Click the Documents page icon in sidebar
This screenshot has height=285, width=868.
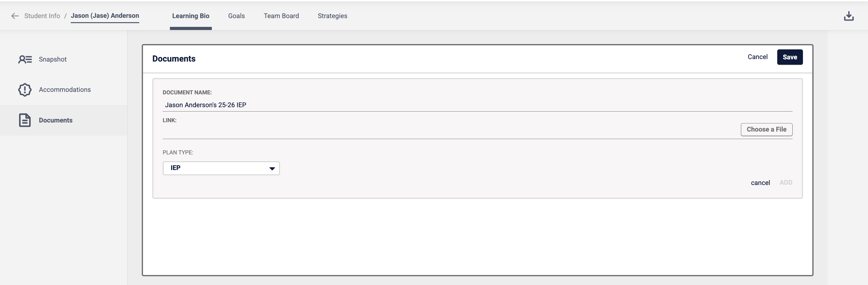(x=25, y=120)
